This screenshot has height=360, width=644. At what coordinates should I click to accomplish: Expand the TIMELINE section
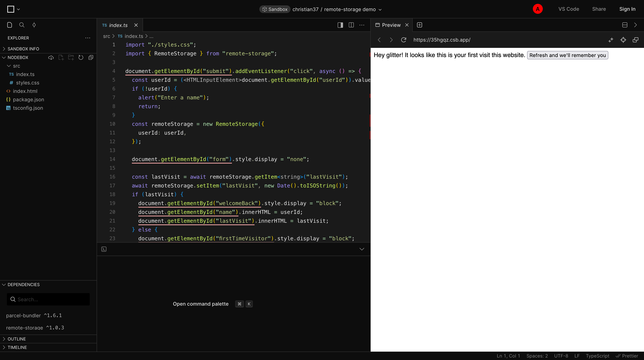click(x=17, y=348)
